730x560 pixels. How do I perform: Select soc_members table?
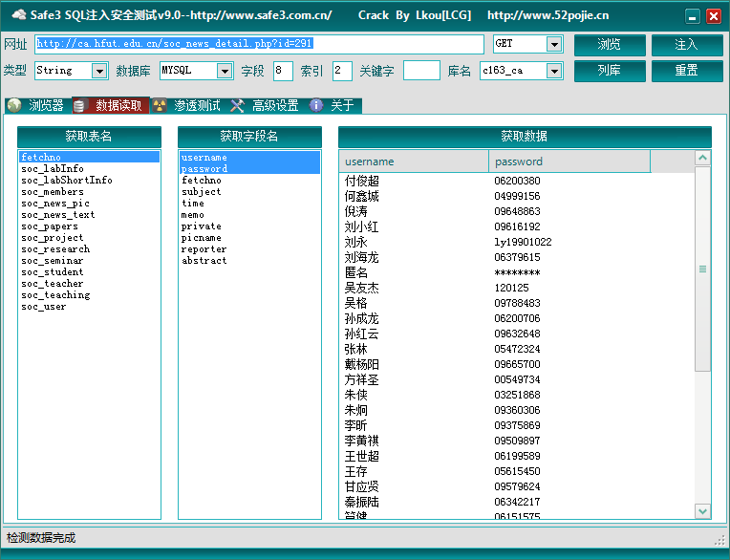tap(89, 192)
